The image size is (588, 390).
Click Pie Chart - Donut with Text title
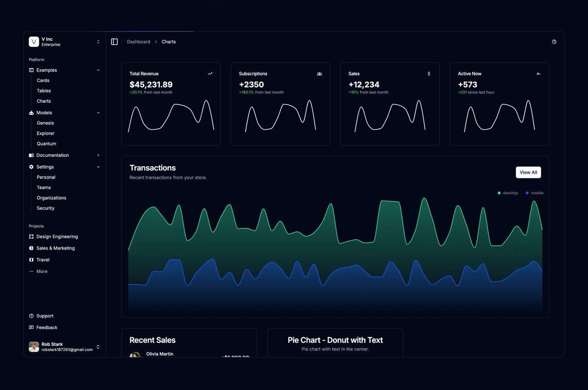coord(335,340)
